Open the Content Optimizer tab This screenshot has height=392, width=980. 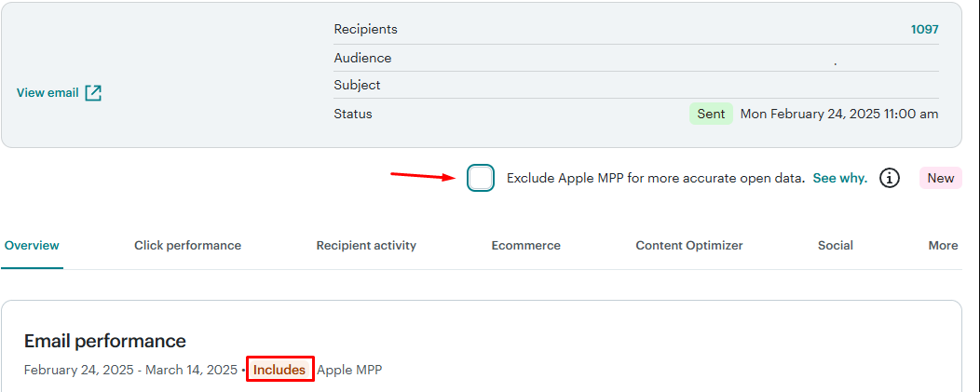(689, 246)
